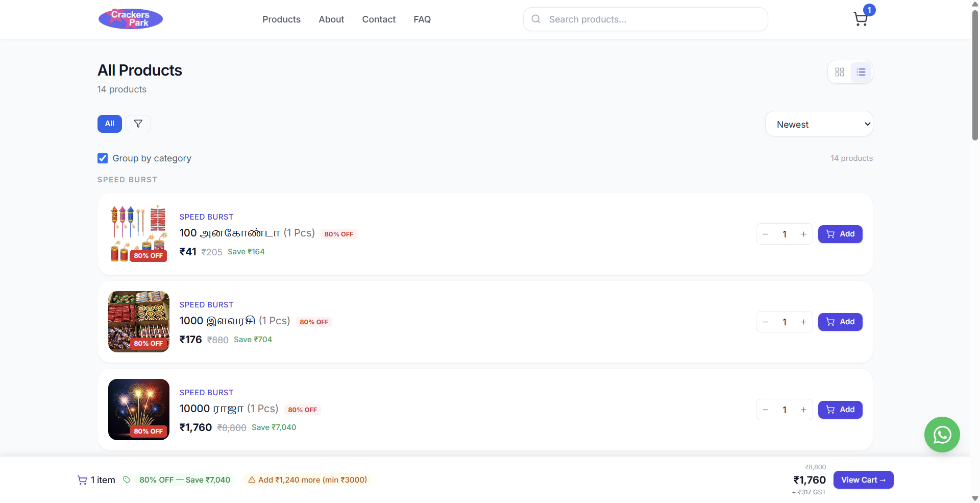Open the About page
The width and height of the screenshot is (980, 503).
coord(331,19)
